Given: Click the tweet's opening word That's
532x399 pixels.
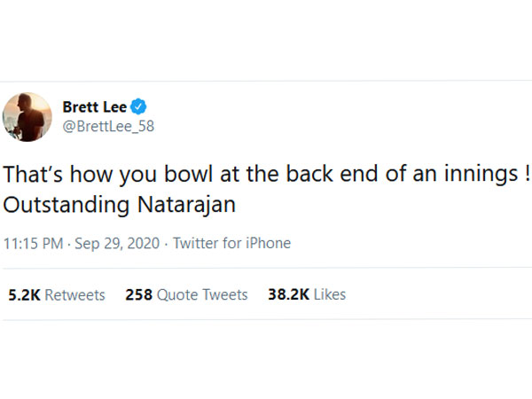Looking at the screenshot, I should coord(35,173).
